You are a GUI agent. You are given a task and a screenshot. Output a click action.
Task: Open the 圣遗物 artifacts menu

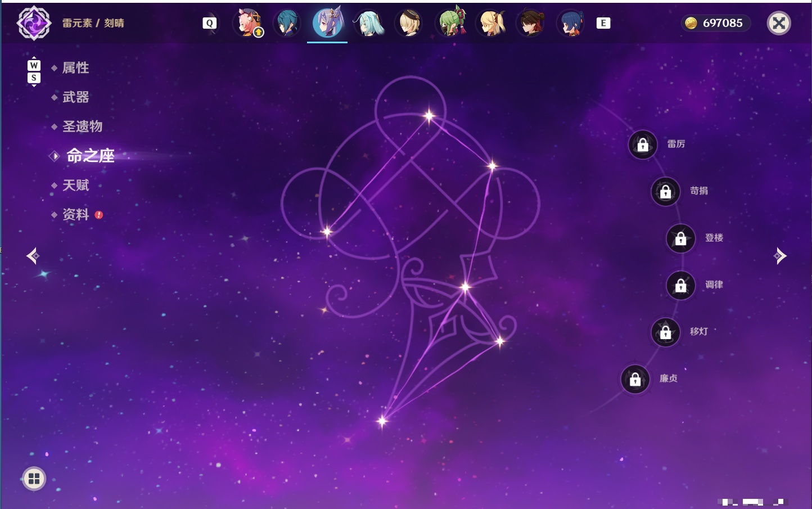(x=82, y=127)
